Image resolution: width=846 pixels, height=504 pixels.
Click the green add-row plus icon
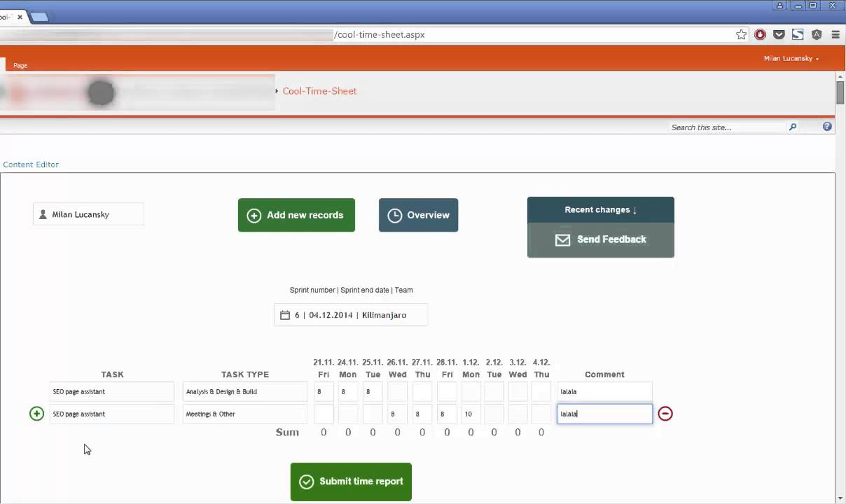tap(36, 414)
